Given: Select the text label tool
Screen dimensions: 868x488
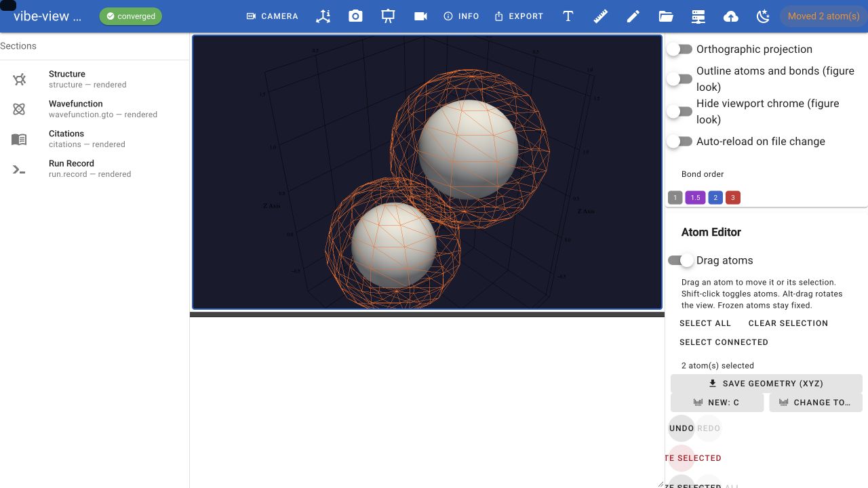Looking at the screenshot, I should pos(568,16).
